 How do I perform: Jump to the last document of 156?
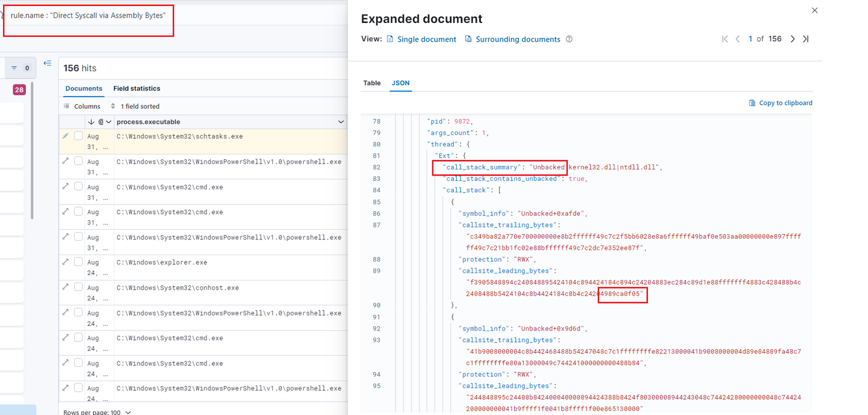click(x=806, y=39)
